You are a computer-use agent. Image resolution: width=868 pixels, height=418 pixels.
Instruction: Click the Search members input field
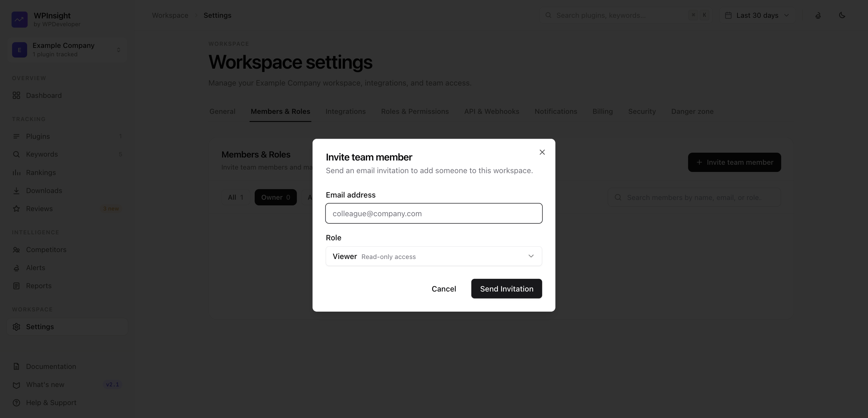click(694, 197)
